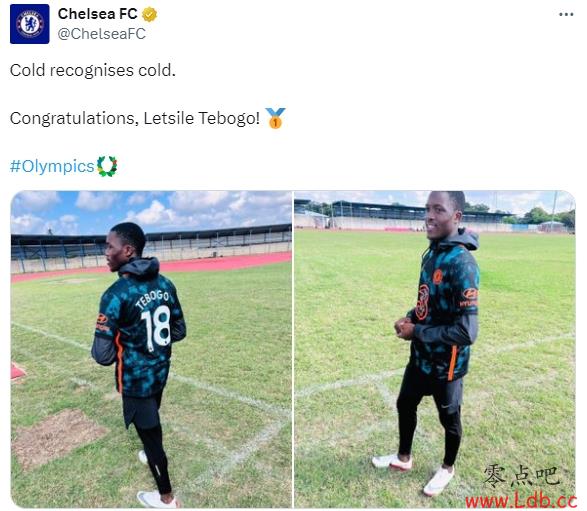Image resolution: width=587 pixels, height=511 pixels.
Task: Visit the @ChelseaFC handle
Action: tap(101, 34)
